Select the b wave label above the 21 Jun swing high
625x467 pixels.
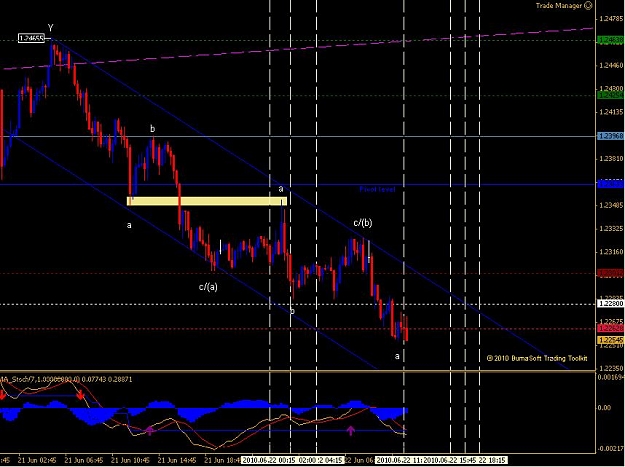pyautogui.click(x=152, y=129)
